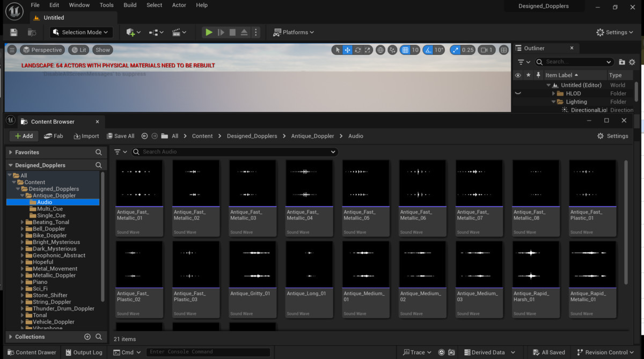Viewport: 644px width, 359px height.
Task: Click the Eject from player button
Action: coord(244,32)
